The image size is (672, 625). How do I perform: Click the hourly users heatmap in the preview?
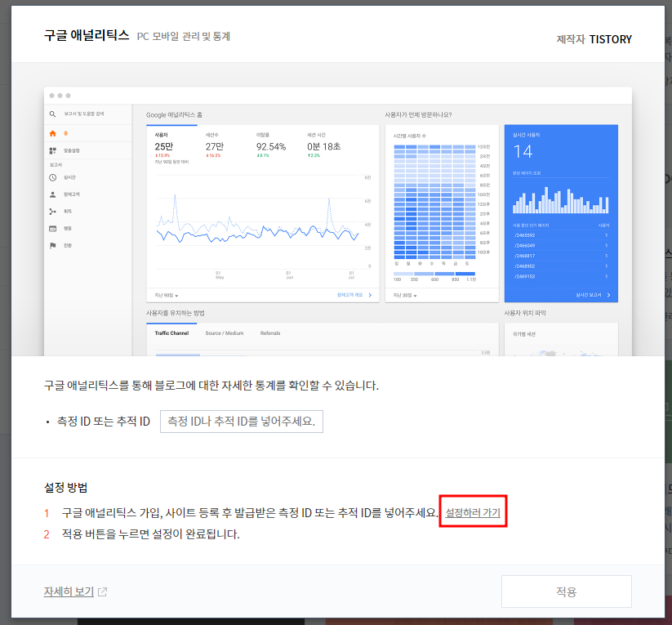434,202
